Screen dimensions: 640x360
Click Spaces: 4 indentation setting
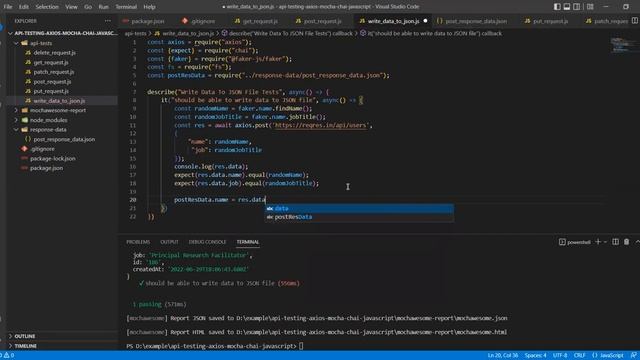click(x=535, y=356)
